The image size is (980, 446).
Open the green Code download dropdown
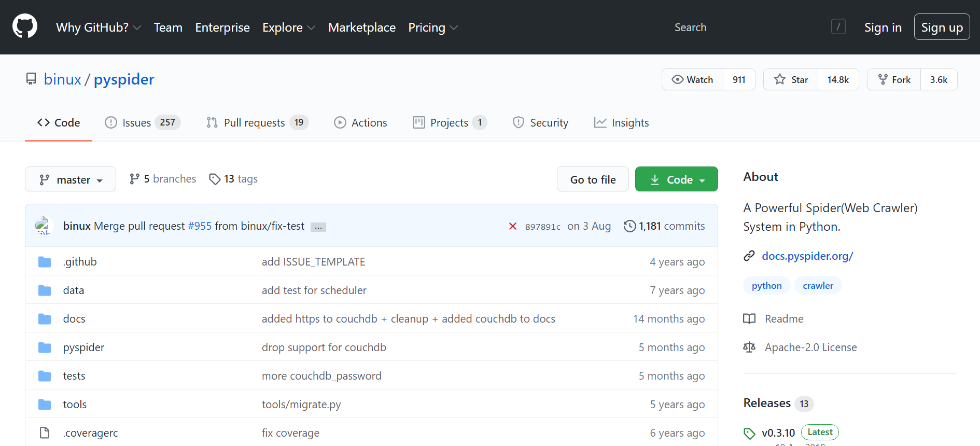tap(677, 179)
